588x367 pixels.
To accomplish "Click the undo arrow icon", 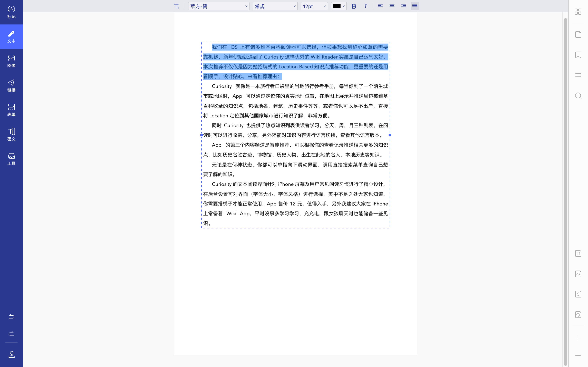I will 11,316.
